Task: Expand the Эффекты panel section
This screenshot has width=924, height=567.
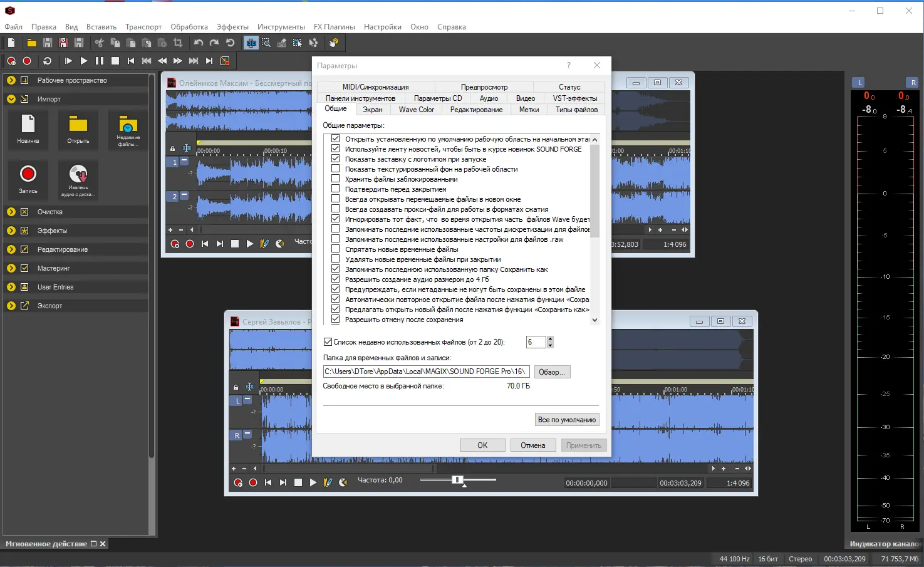Action: pos(11,231)
